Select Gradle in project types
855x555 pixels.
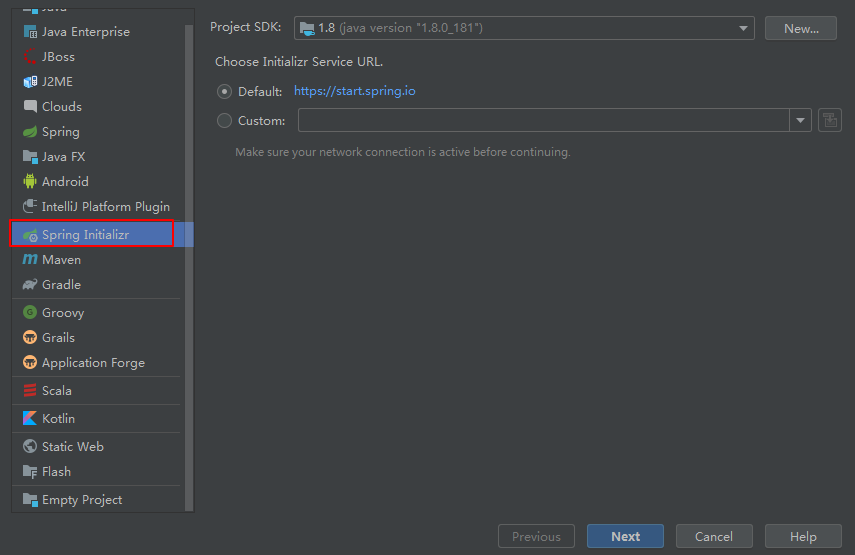click(x=98, y=285)
